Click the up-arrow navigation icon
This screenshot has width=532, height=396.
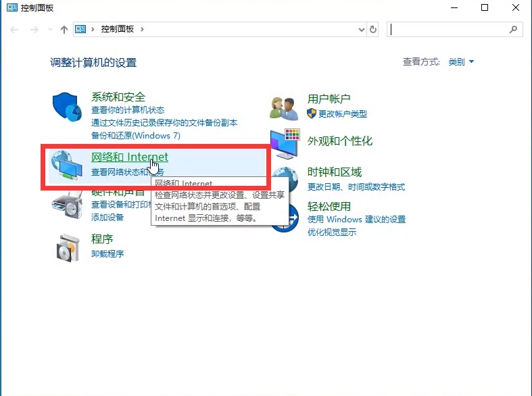pos(64,30)
